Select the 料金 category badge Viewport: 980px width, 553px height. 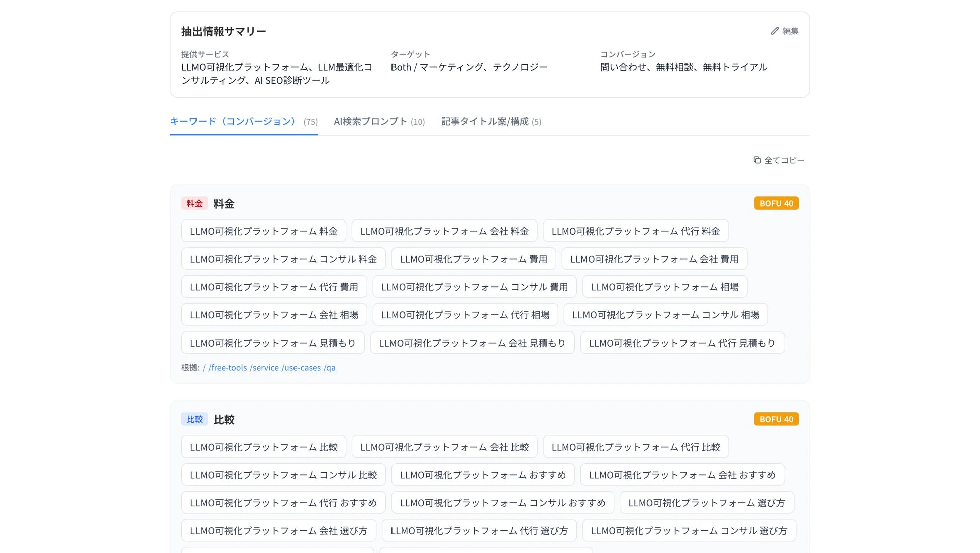tap(194, 203)
